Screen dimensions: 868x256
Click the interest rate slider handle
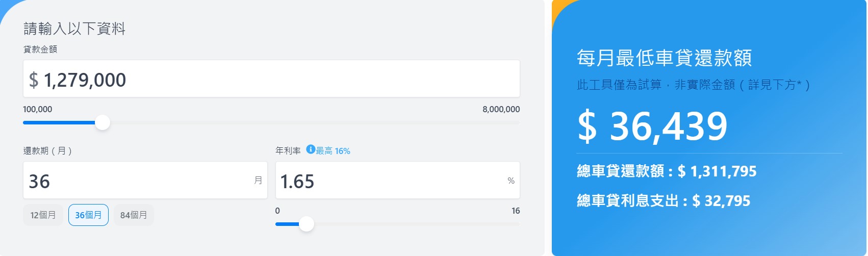[x=307, y=224]
